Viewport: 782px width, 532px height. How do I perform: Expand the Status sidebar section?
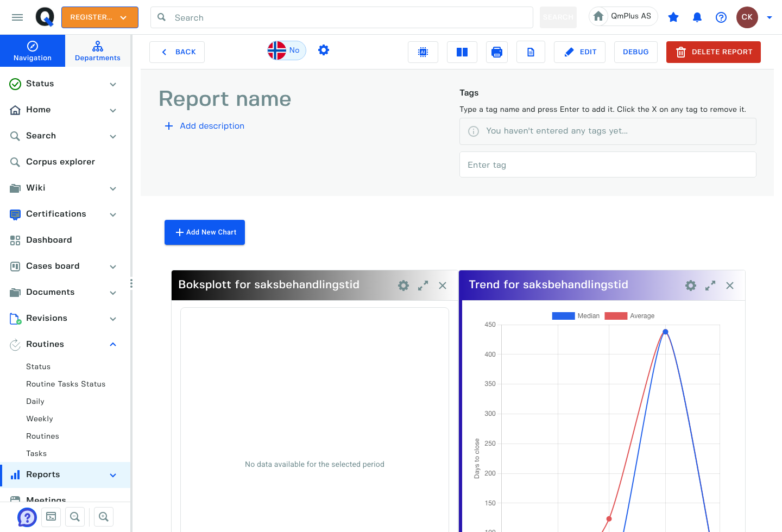pyautogui.click(x=113, y=84)
